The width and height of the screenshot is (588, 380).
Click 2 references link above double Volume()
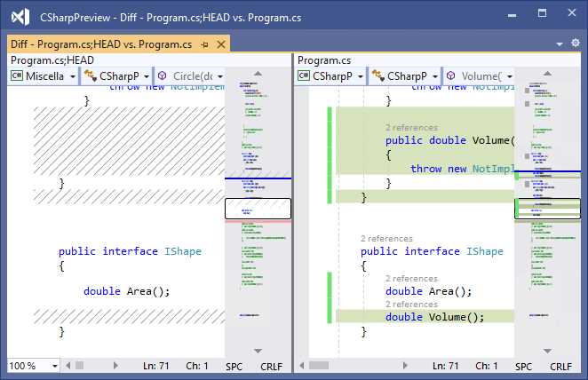click(411, 304)
